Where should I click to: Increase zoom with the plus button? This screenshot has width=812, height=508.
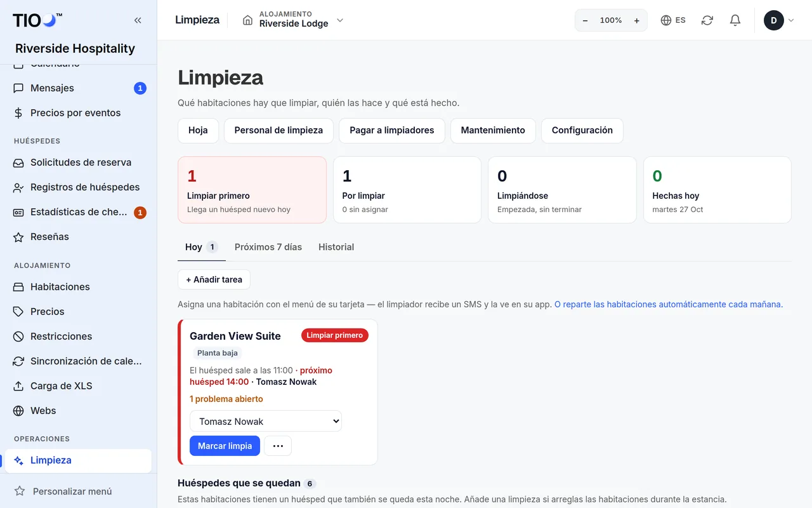point(637,20)
